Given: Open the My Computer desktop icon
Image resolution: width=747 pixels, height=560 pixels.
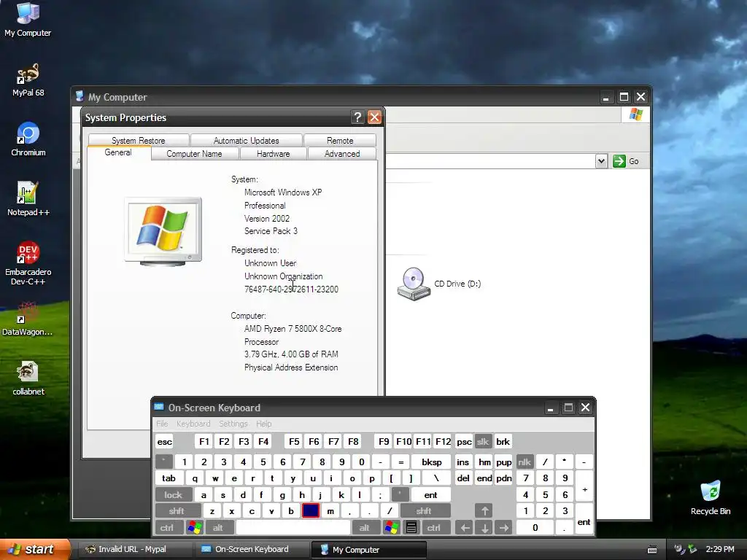Looking at the screenshot, I should [28, 20].
